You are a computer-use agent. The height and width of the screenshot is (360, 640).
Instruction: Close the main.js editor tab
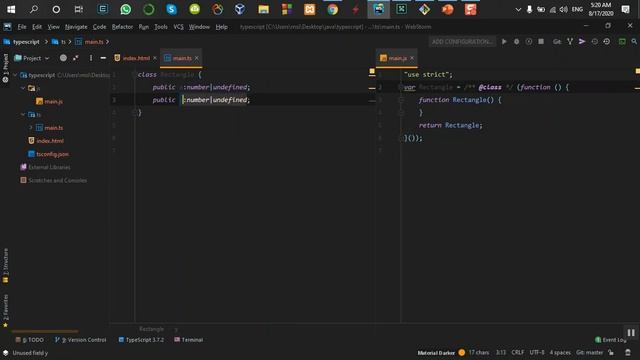[x=412, y=58]
